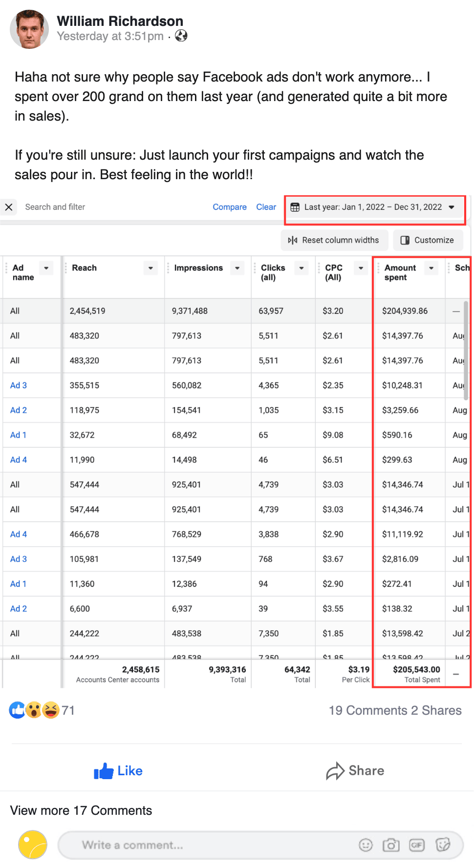This screenshot has width=474, height=868.
Task: Grab the Amount spent column drag handle
Action: click(x=378, y=268)
